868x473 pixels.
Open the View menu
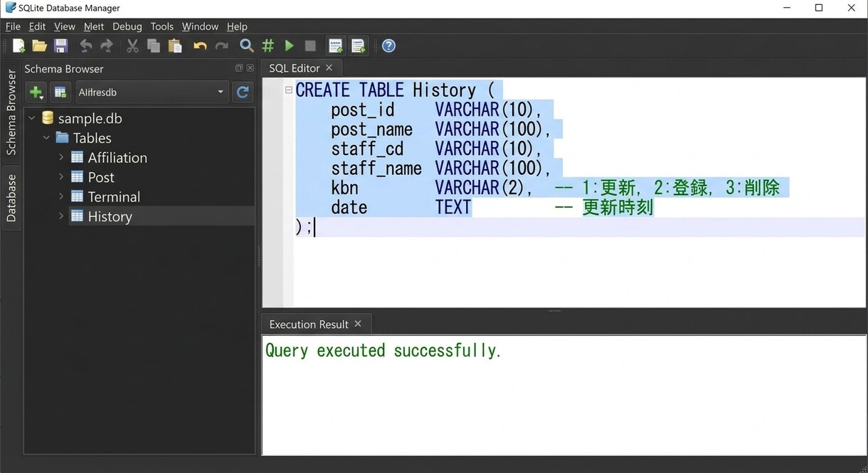pos(65,26)
